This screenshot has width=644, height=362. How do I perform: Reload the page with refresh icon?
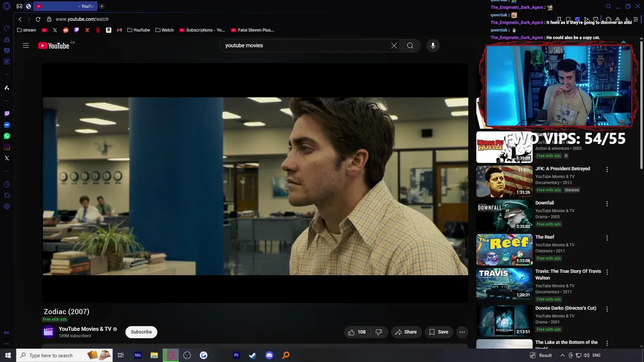tap(38, 19)
